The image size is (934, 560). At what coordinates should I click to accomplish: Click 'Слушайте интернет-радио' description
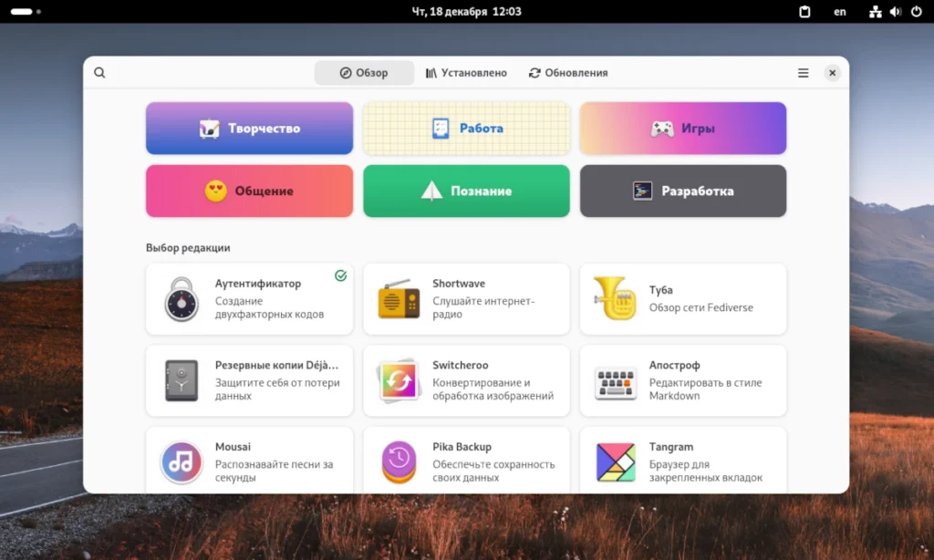(x=483, y=307)
